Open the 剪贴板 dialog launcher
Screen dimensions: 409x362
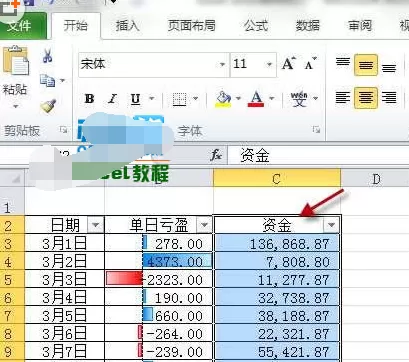pos(63,130)
